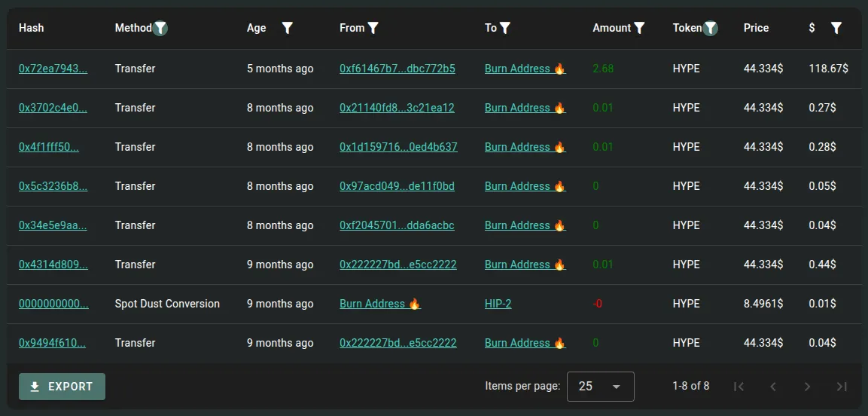Export the transactions table
The width and height of the screenshot is (868, 416).
[x=62, y=387]
